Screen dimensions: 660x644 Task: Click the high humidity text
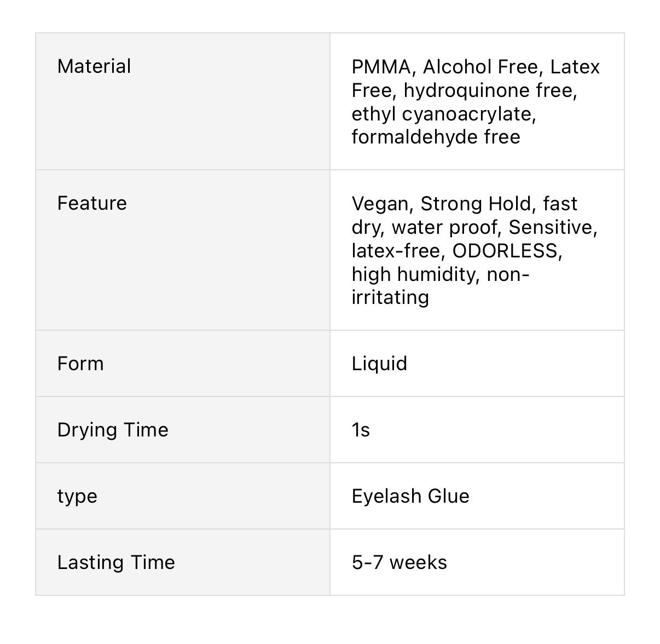[416, 274]
